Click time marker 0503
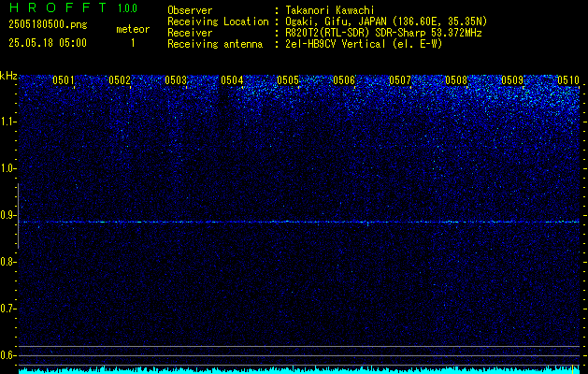 coord(176,80)
